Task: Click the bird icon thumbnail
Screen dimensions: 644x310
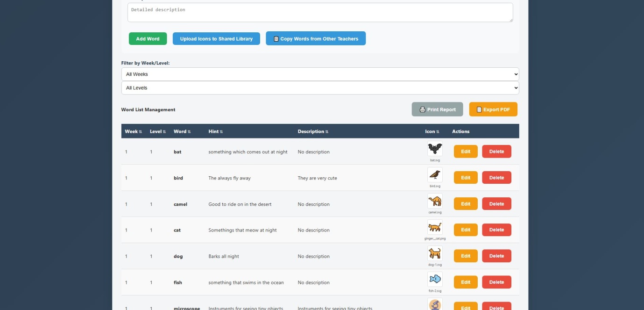Action: (x=435, y=175)
